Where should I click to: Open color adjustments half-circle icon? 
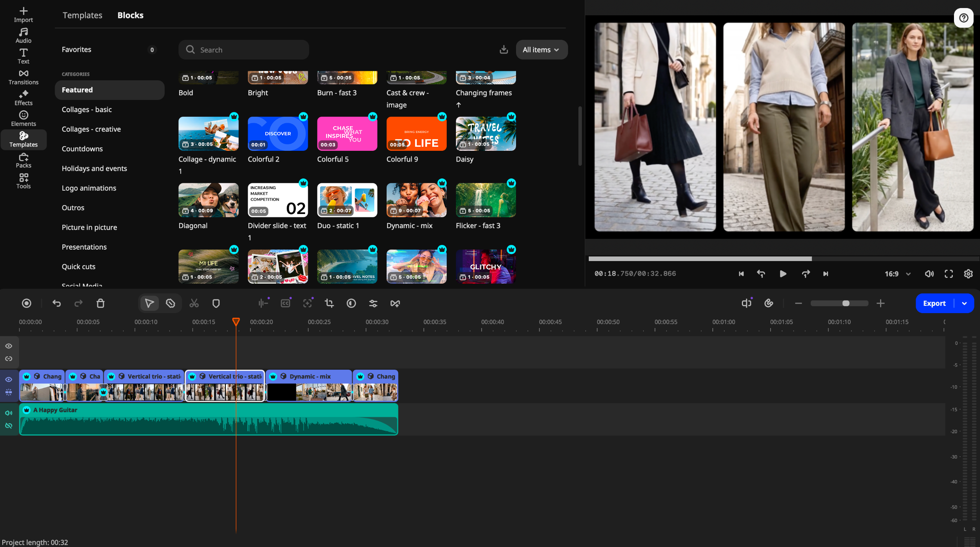pos(351,303)
